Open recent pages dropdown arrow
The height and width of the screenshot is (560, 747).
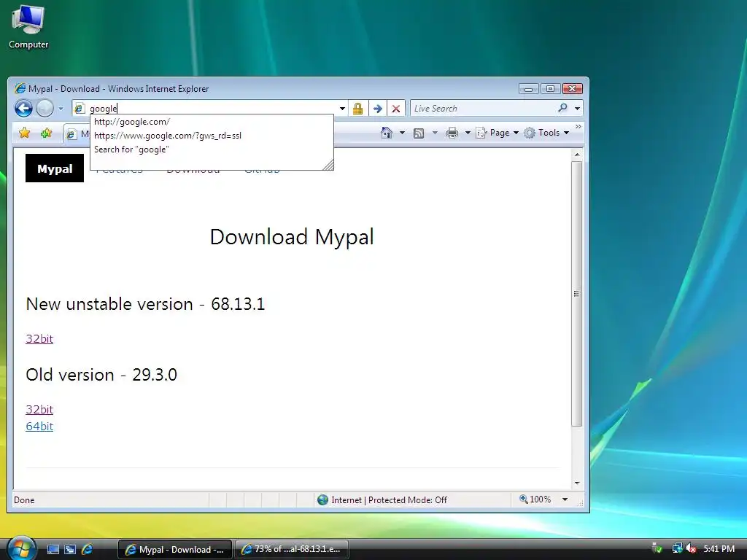[61, 109]
